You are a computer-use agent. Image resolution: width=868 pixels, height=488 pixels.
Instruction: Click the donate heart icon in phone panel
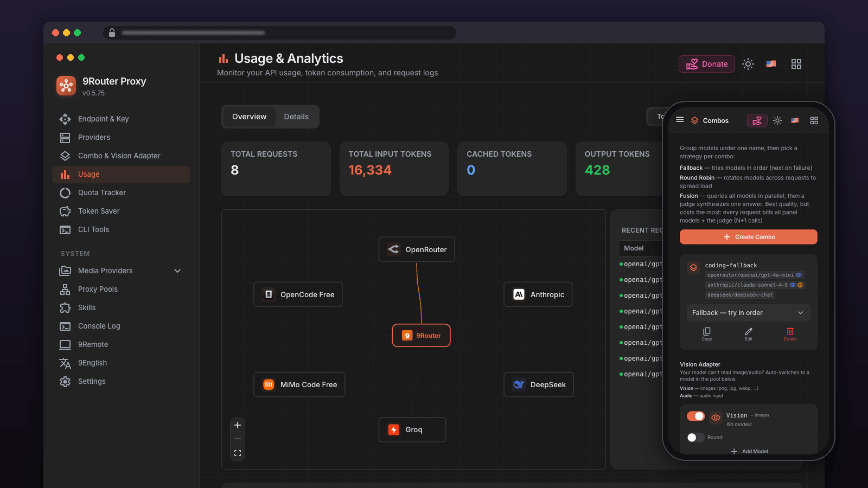pyautogui.click(x=757, y=120)
